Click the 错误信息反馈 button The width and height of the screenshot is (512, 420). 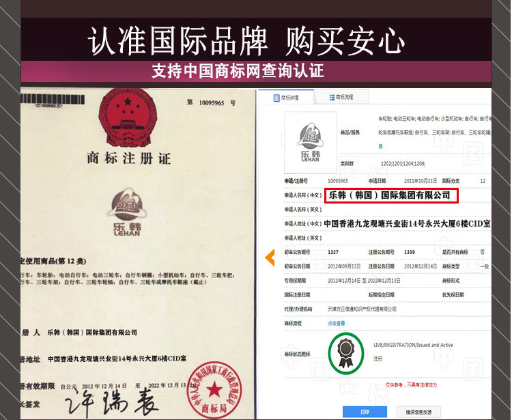(418, 412)
